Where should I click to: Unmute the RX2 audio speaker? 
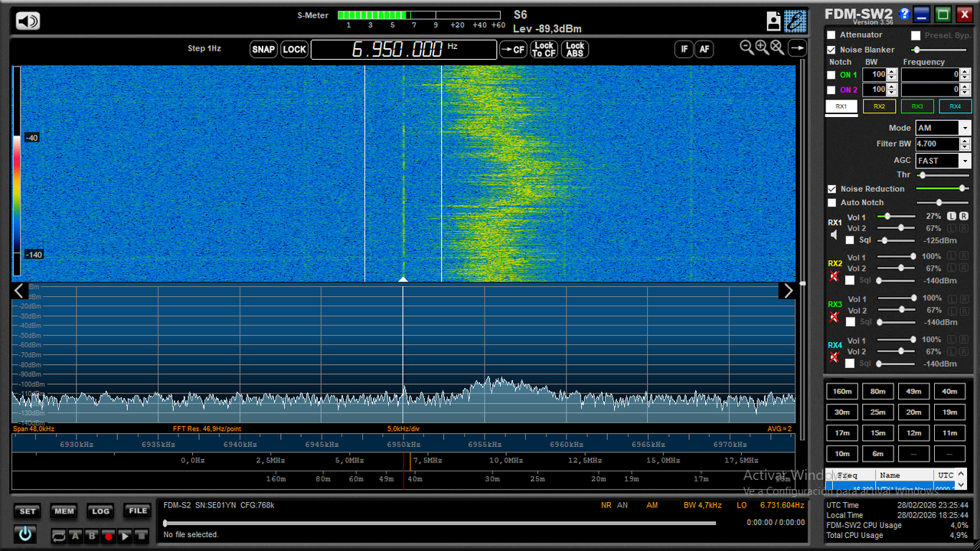click(x=835, y=275)
